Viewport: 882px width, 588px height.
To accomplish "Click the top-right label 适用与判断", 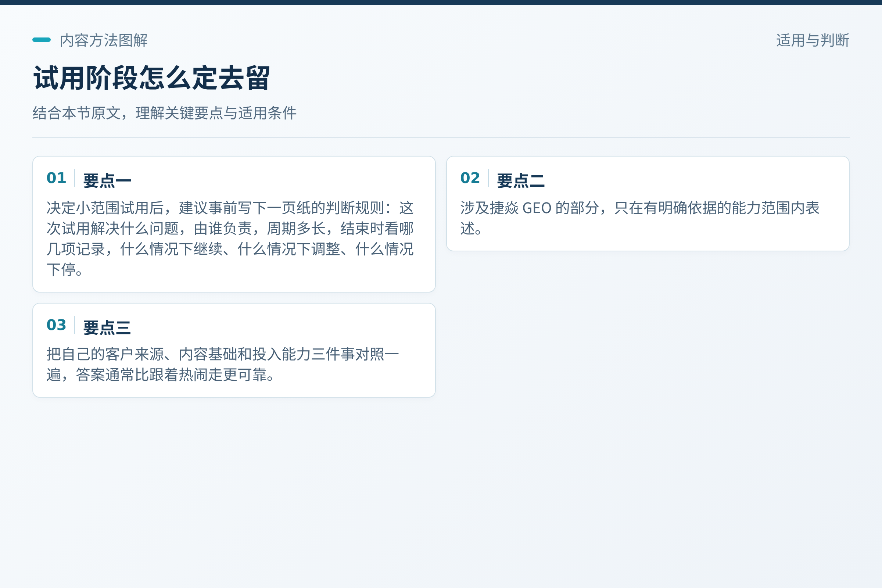I will pyautogui.click(x=813, y=40).
